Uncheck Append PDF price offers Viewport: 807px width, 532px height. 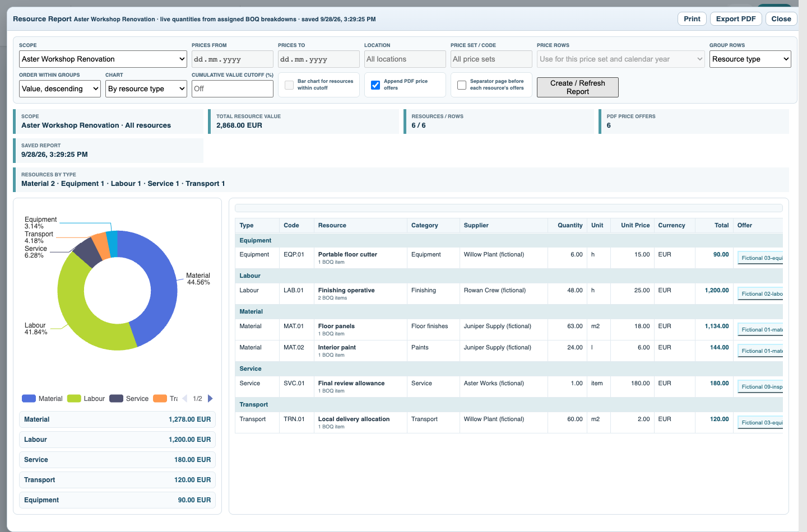(x=375, y=85)
